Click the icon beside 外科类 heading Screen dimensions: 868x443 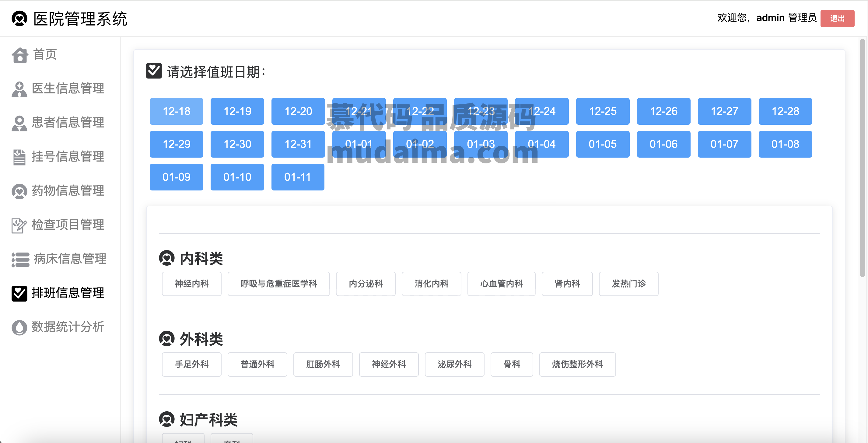click(x=166, y=339)
